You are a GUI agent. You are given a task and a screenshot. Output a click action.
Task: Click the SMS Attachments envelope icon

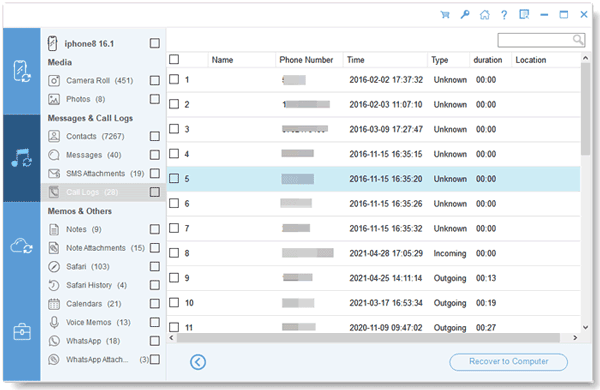click(54, 173)
